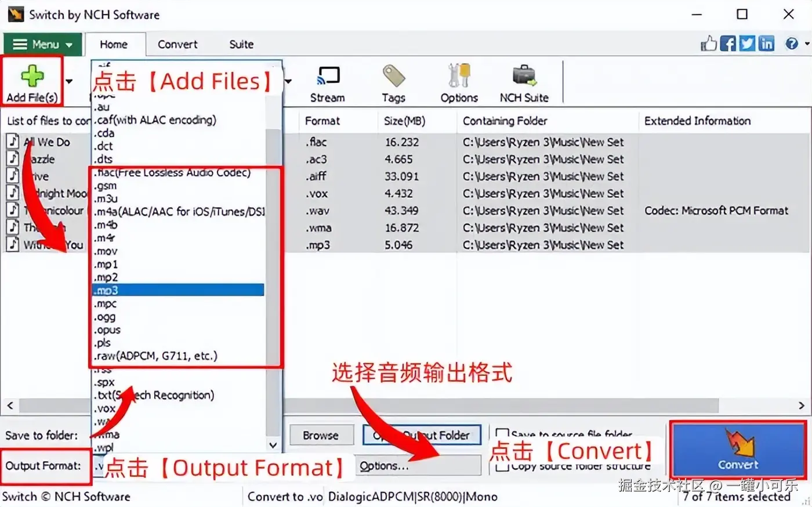This screenshot has width=812, height=507.
Task: Switch to the Suite tab
Action: click(241, 44)
